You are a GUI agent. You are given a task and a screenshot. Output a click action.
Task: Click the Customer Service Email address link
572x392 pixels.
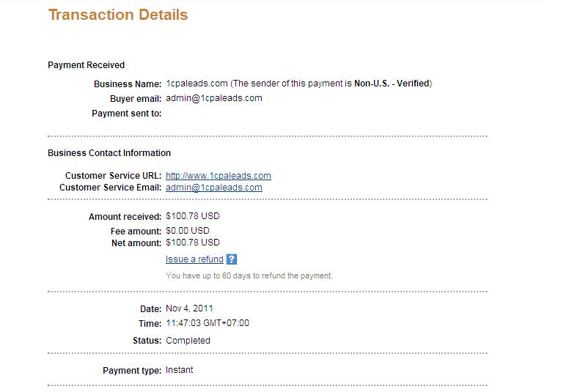pos(214,188)
